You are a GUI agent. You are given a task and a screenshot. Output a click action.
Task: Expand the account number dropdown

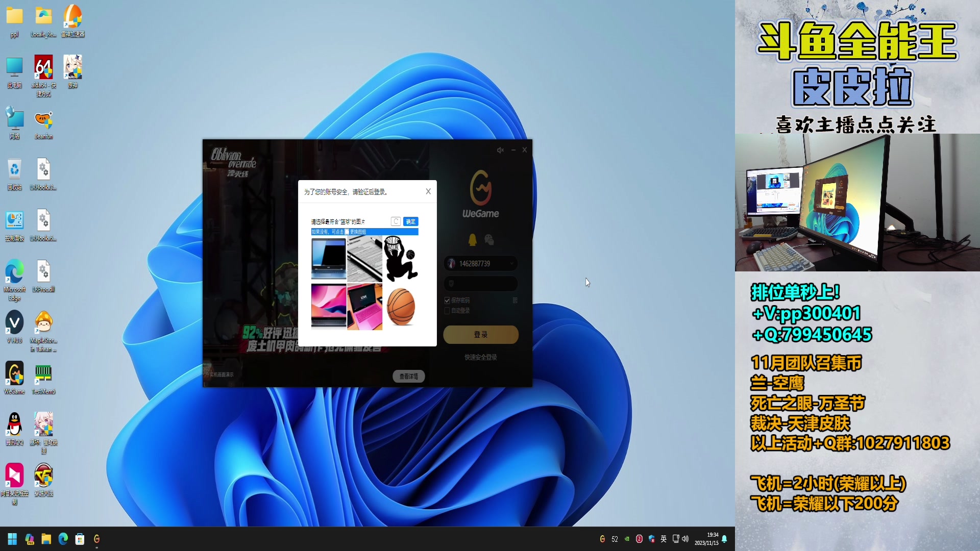coord(511,264)
